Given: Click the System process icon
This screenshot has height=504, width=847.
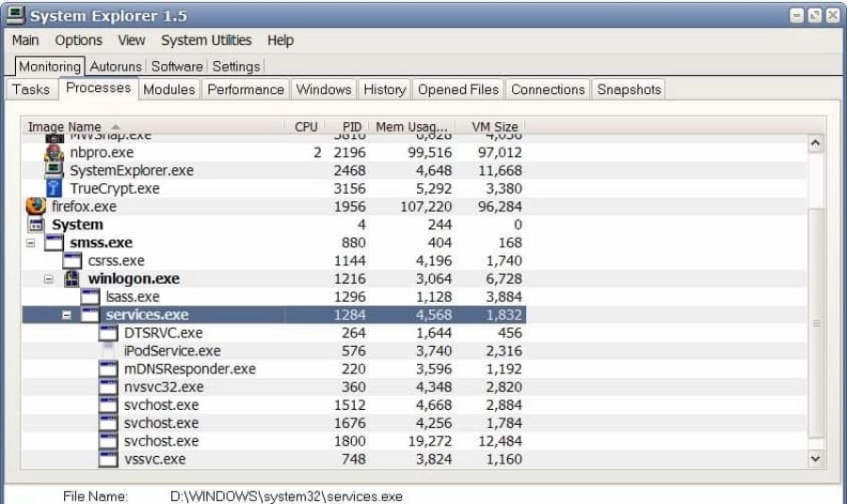Looking at the screenshot, I should point(36,225).
